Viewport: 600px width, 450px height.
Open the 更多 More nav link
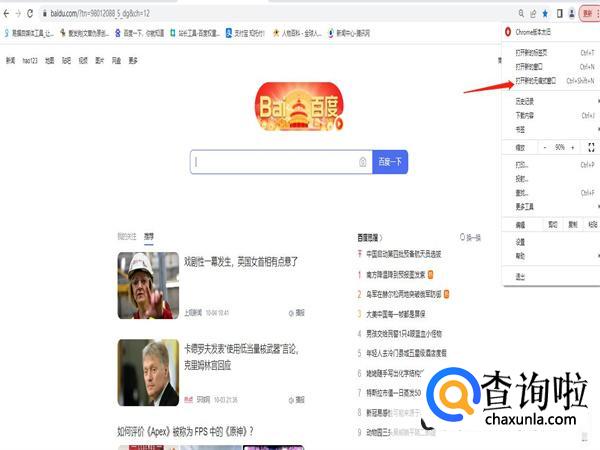133,60
